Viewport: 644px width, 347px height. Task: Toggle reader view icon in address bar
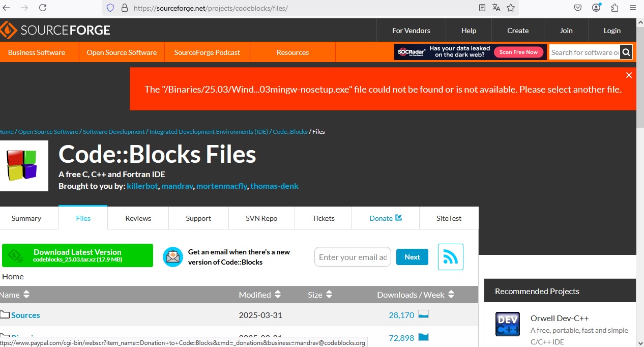point(482,8)
